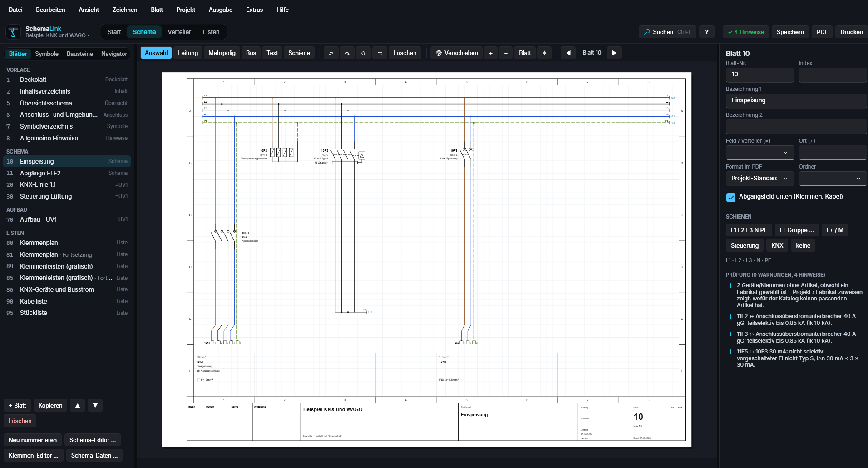Go to the next sheet arrow
Image resolution: width=868 pixels, height=468 pixels.
pos(614,53)
